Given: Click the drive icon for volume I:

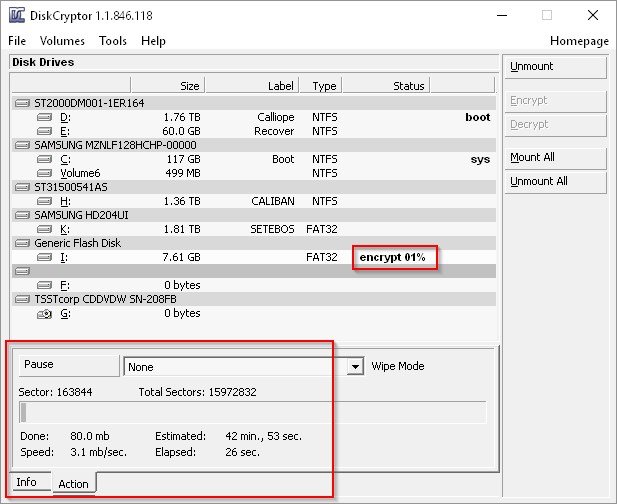Looking at the screenshot, I should pyautogui.click(x=44, y=257).
